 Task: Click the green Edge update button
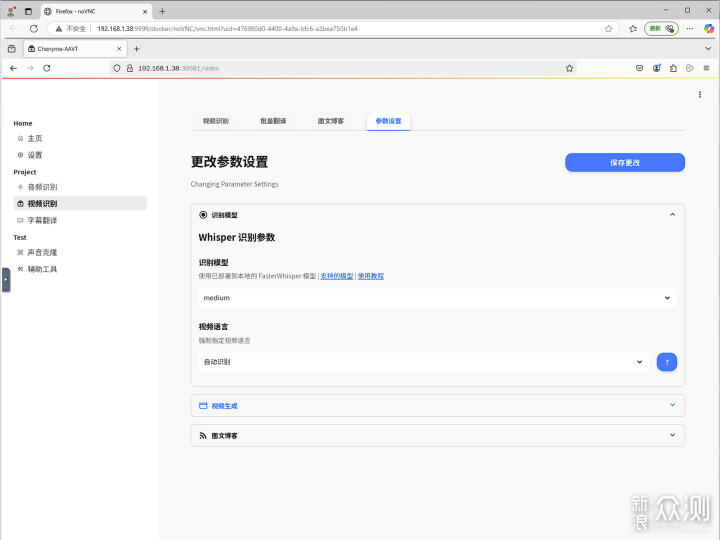661,28
